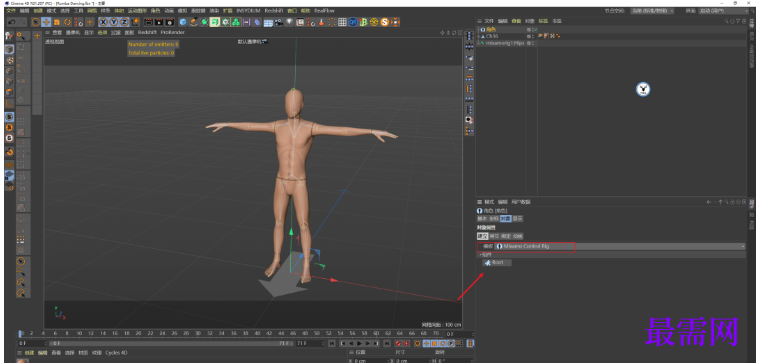The height and width of the screenshot is (363, 757).
Task: Click the large plus icon beside viewport
Action: [37, 36]
